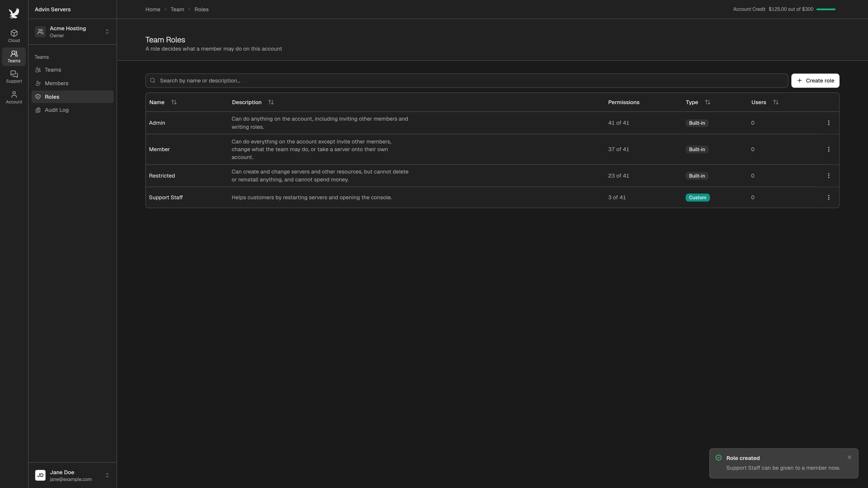
Task: Sort the table by Type
Action: pyautogui.click(x=708, y=102)
